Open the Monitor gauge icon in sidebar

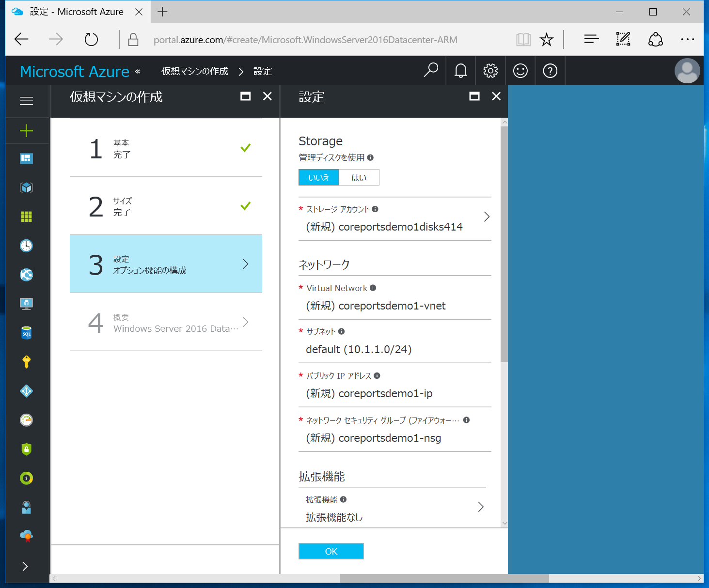26,420
